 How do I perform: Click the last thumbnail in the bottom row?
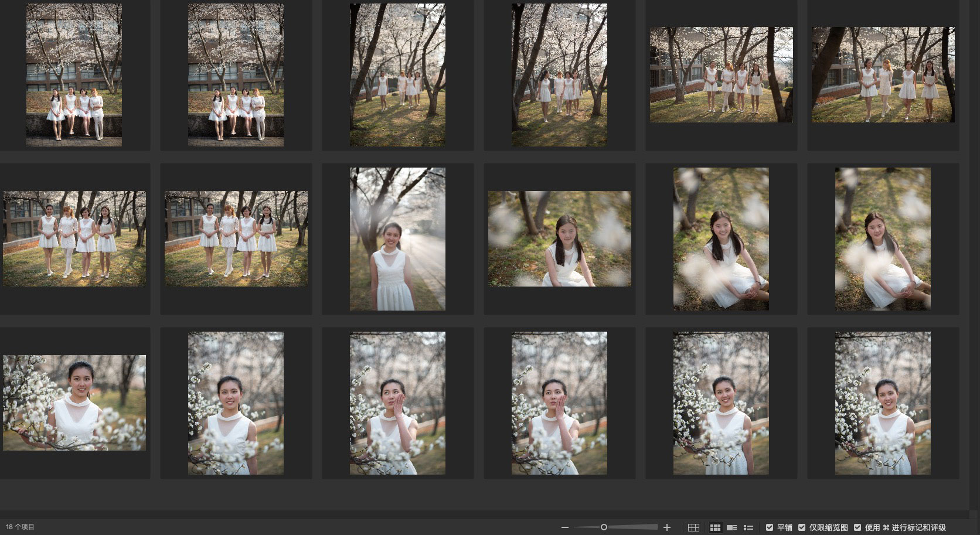(x=883, y=403)
